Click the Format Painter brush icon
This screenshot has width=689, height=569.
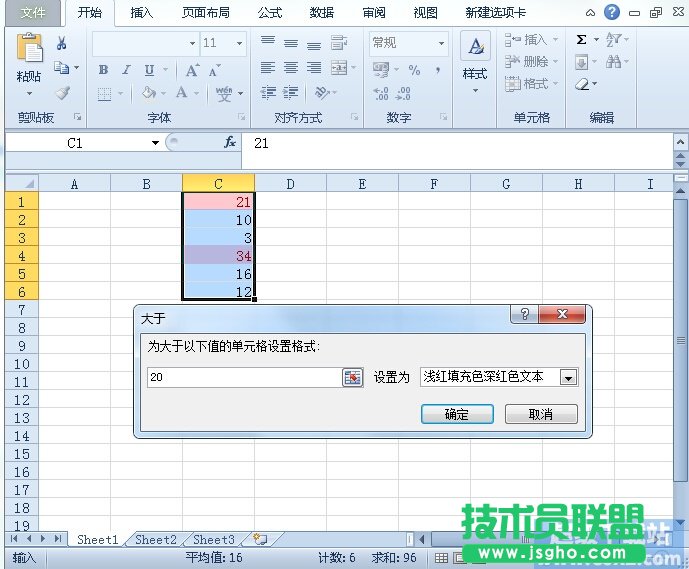click(x=62, y=93)
